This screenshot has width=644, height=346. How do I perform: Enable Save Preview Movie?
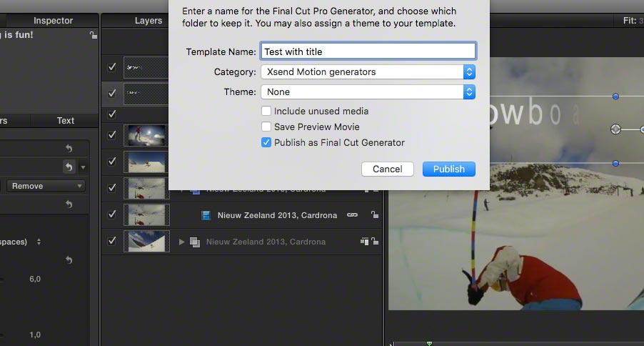[x=266, y=127]
